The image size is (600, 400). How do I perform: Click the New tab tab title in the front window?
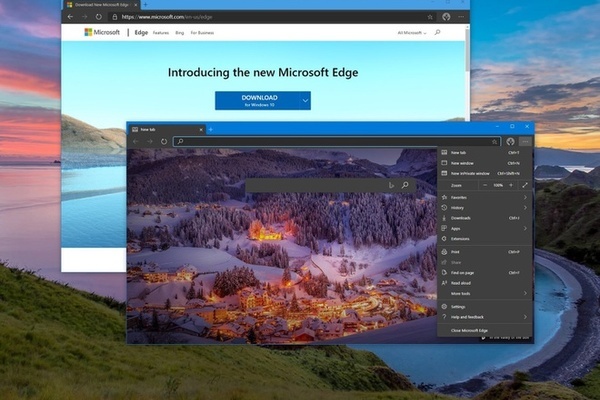pyautogui.click(x=148, y=130)
